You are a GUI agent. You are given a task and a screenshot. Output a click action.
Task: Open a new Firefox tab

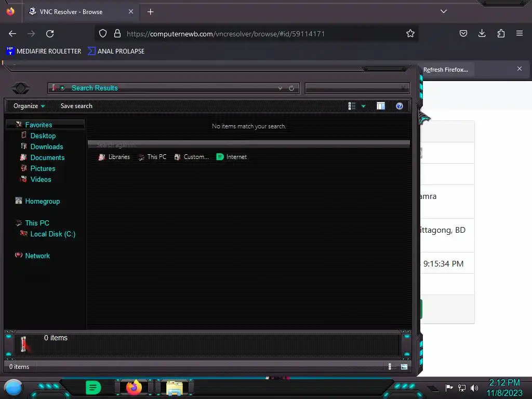tap(150, 12)
